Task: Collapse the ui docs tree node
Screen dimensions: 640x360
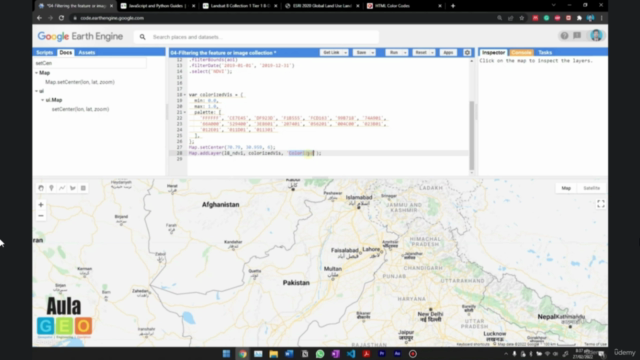Action: (36, 91)
